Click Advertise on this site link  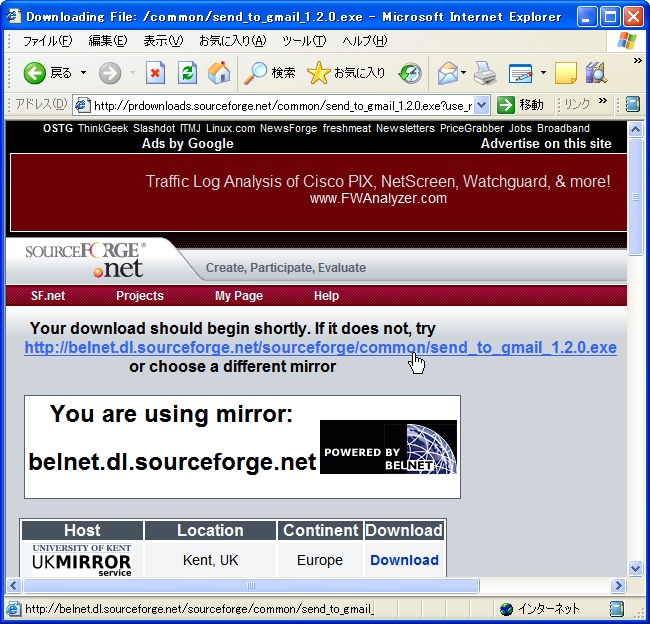coord(546,143)
